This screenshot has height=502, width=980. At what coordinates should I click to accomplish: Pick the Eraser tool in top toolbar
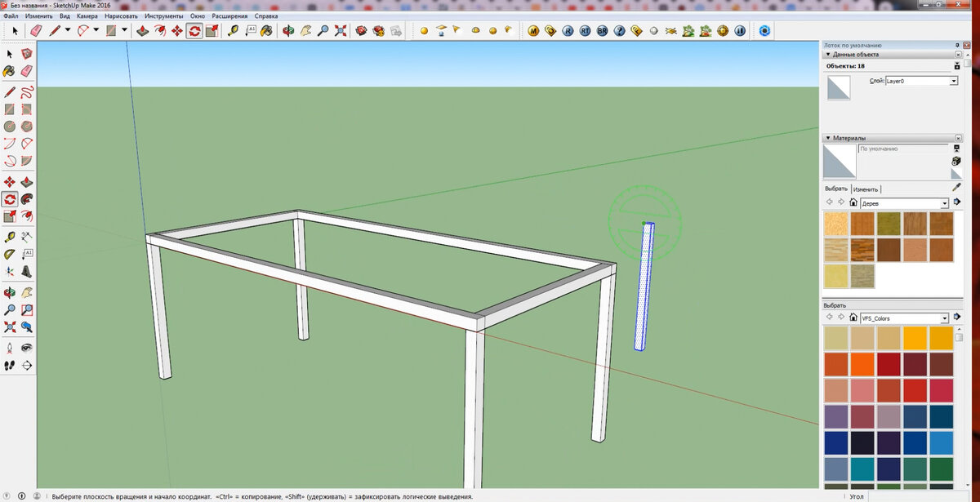pyautogui.click(x=35, y=30)
